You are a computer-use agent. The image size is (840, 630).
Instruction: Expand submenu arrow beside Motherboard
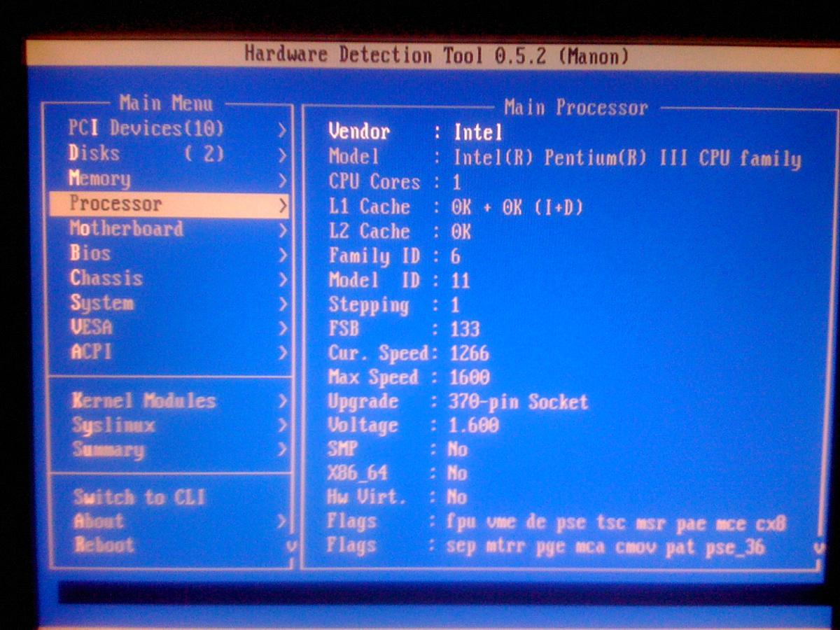point(282,230)
